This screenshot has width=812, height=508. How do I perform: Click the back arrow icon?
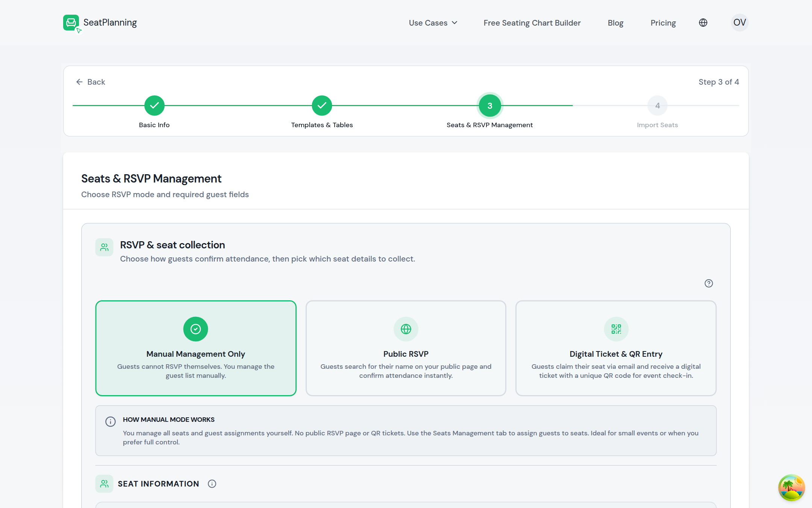coord(79,82)
